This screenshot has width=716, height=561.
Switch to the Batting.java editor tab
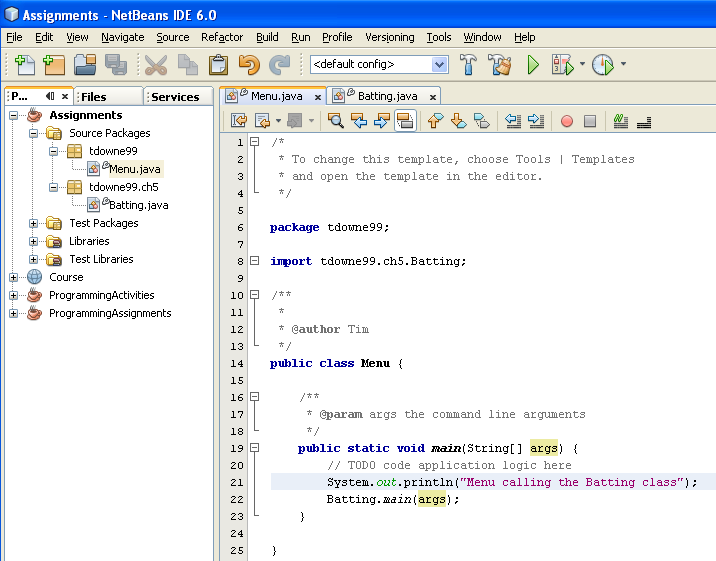(388, 96)
